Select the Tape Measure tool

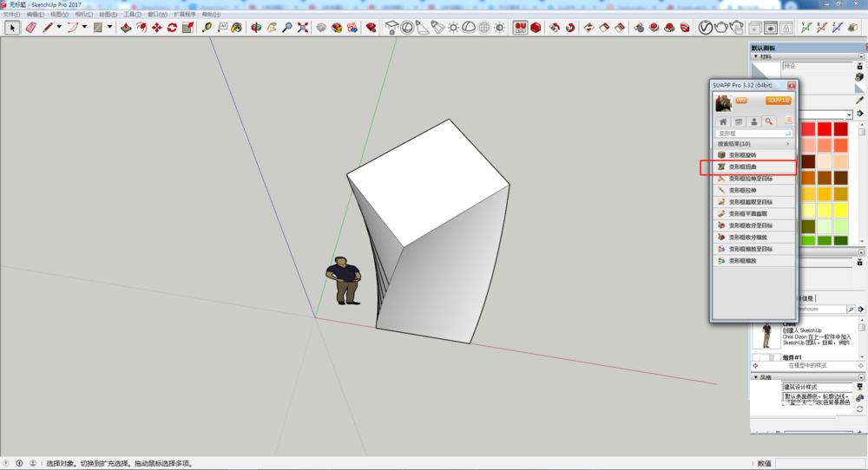point(207,28)
